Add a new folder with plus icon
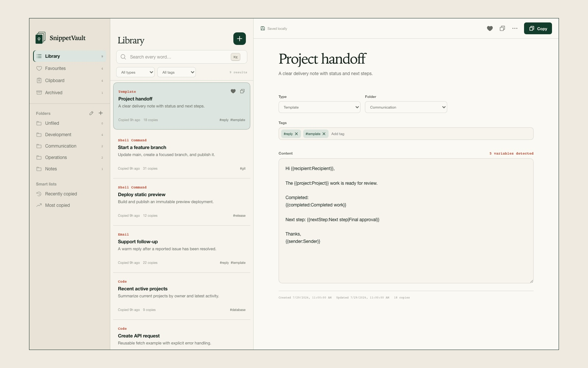588x368 pixels. click(x=101, y=113)
